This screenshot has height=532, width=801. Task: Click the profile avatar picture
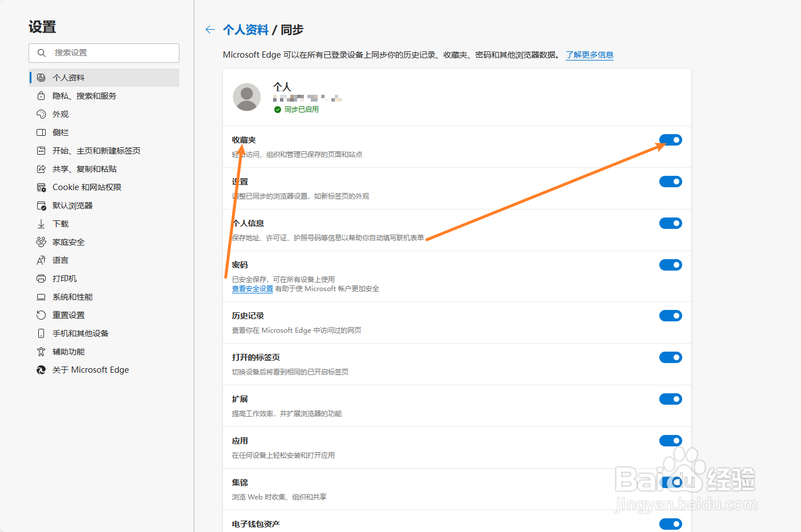(247, 97)
